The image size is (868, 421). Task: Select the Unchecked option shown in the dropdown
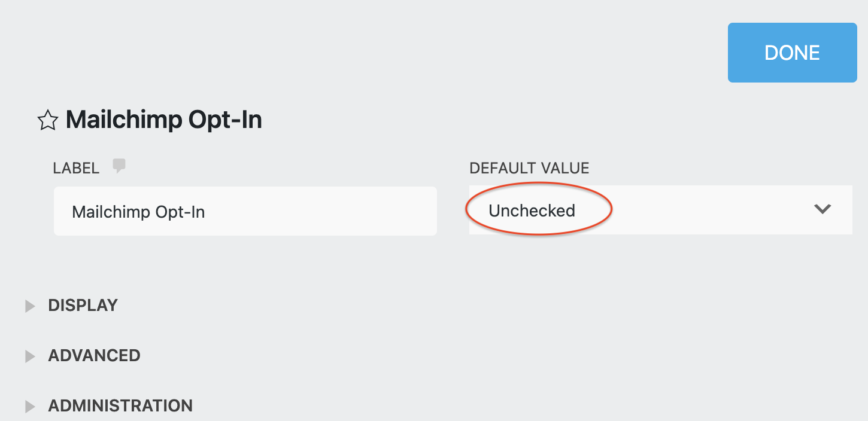532,210
